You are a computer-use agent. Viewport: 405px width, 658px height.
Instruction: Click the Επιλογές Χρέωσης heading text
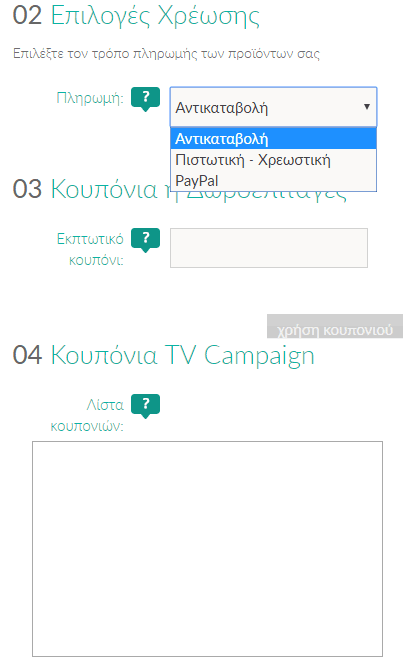pos(155,17)
